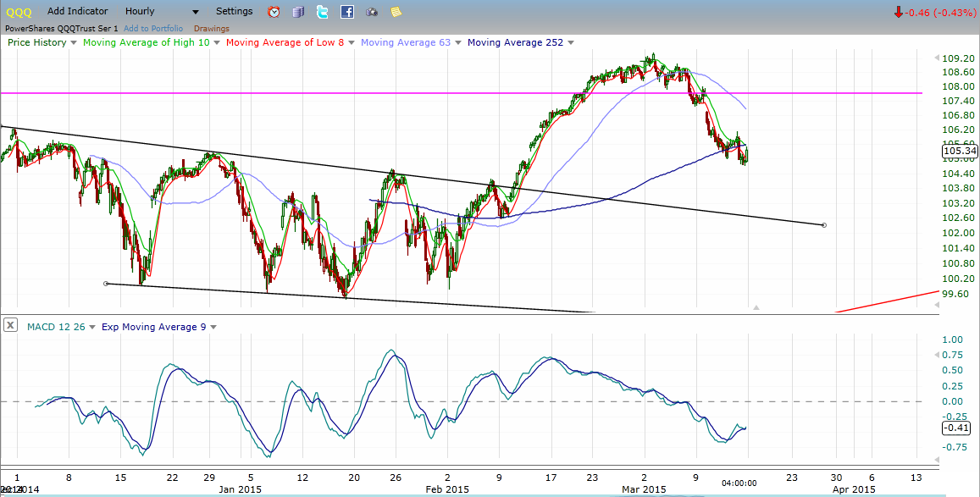
Task: Click the PowerShares QQQTrust Ser 1 name
Action: (x=62, y=29)
